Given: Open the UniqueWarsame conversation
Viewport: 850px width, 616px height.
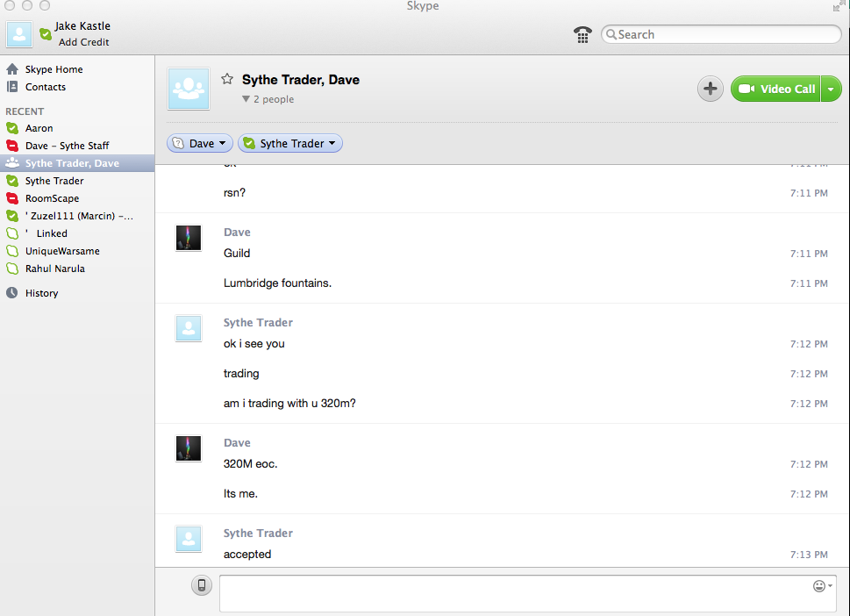Looking at the screenshot, I should pos(77,251).
